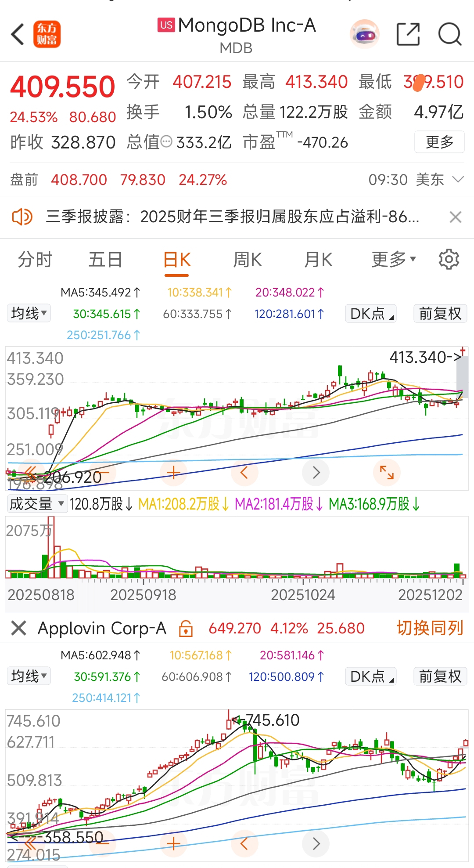474x868 pixels.
Task: Open 均线 dropdown on Applovin chart
Action: (29, 676)
